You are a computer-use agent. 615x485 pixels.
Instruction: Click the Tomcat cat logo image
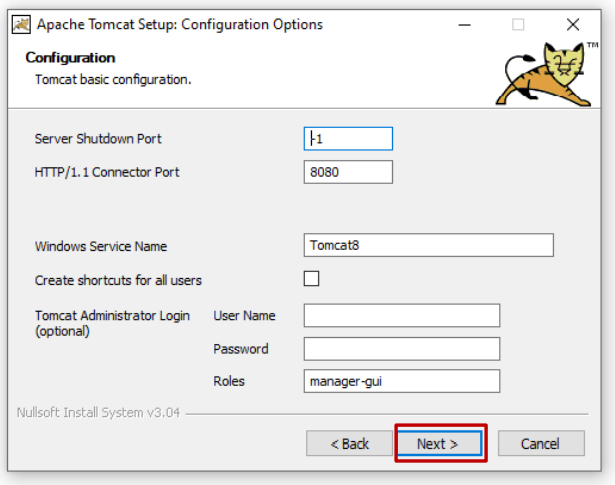tap(547, 74)
